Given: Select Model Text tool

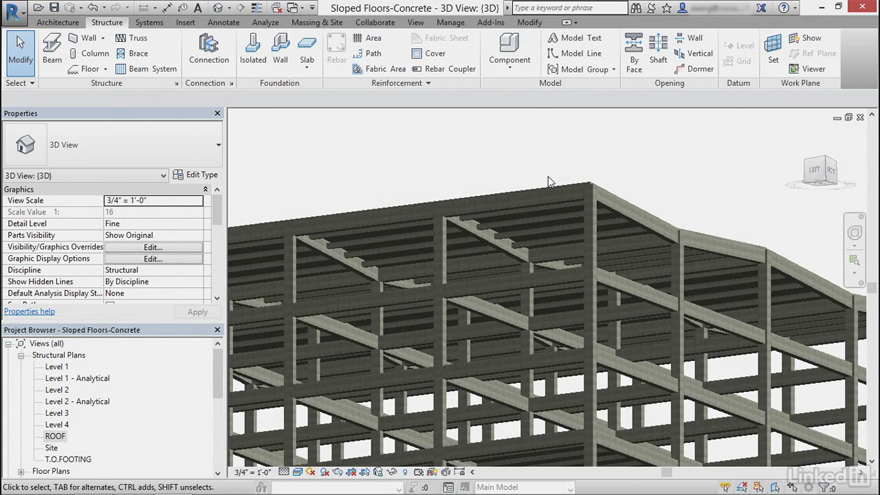Looking at the screenshot, I should point(574,38).
